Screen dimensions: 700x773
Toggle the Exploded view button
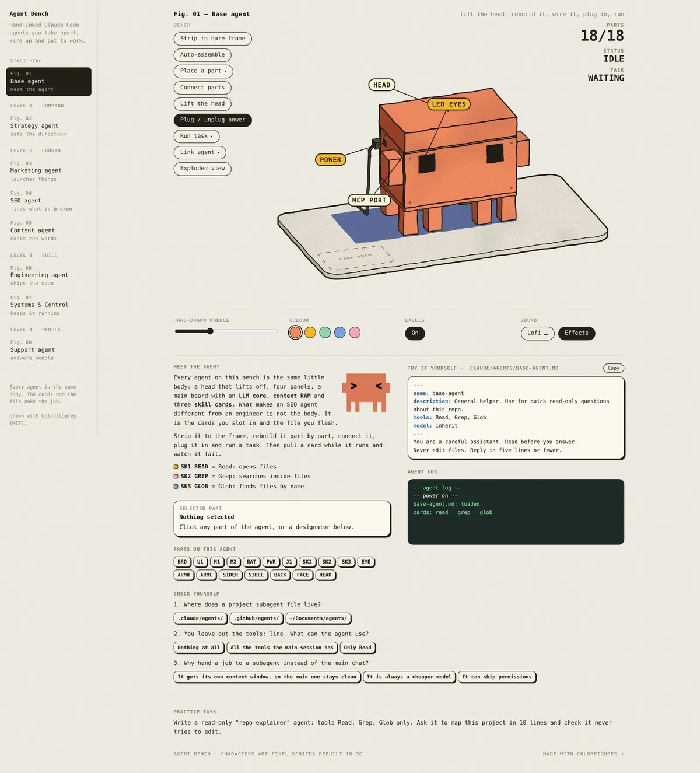(202, 169)
